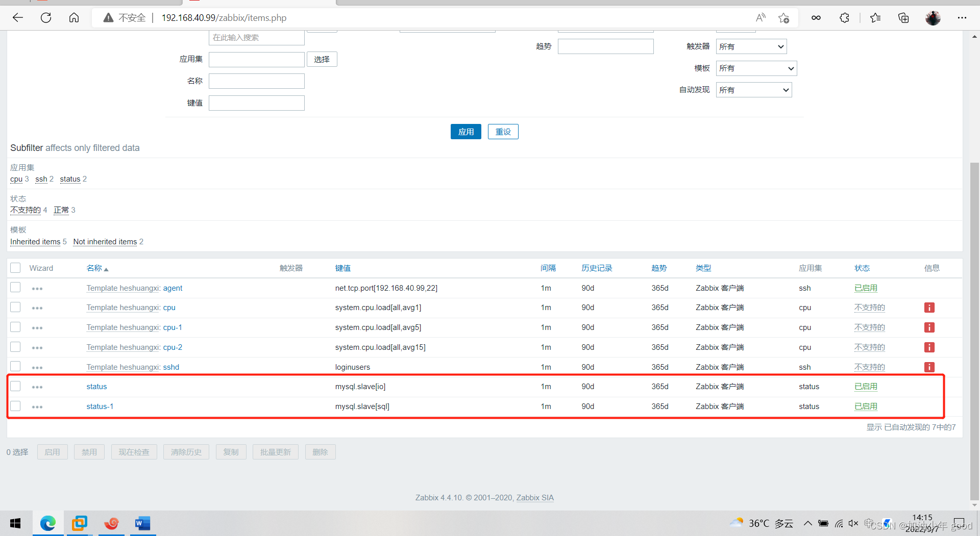Screen dimensions: 980x536
Task: Sort table by 历史记录 column
Action: 597,268
